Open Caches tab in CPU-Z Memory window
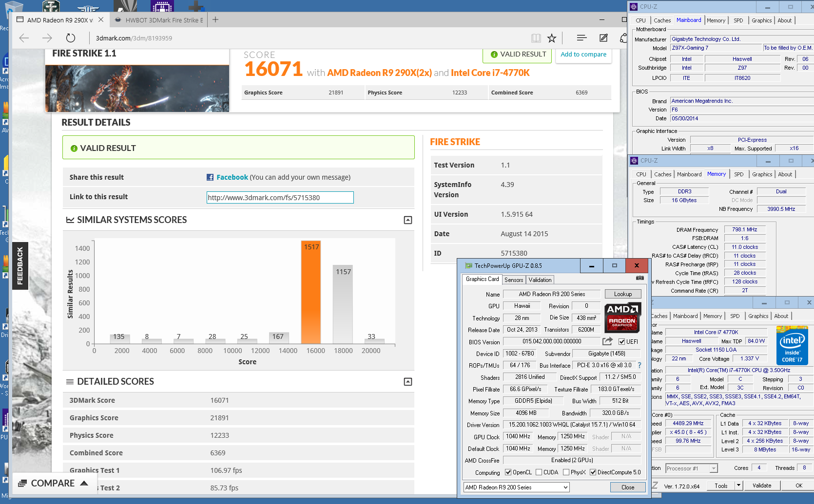 662,174
